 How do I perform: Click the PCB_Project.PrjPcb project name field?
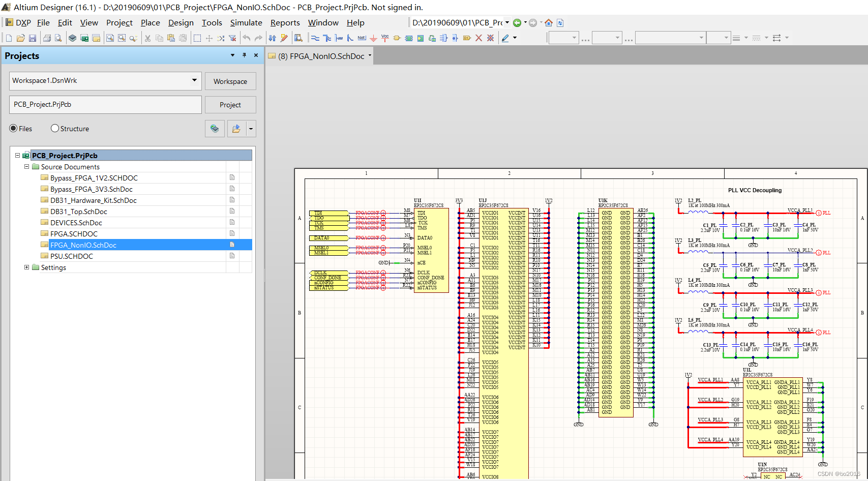click(105, 105)
